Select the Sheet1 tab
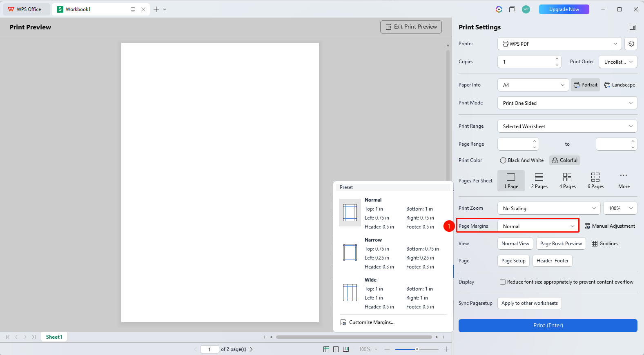The width and height of the screenshot is (644, 355). 54,337
